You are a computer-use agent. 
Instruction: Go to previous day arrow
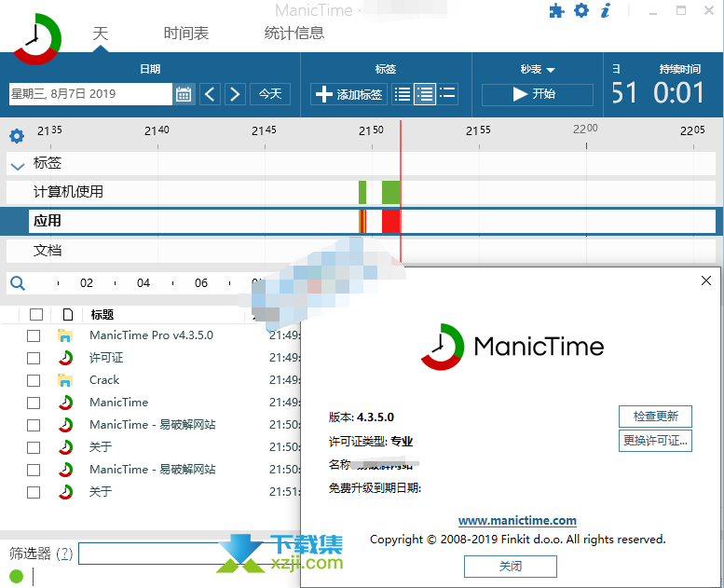coord(210,94)
